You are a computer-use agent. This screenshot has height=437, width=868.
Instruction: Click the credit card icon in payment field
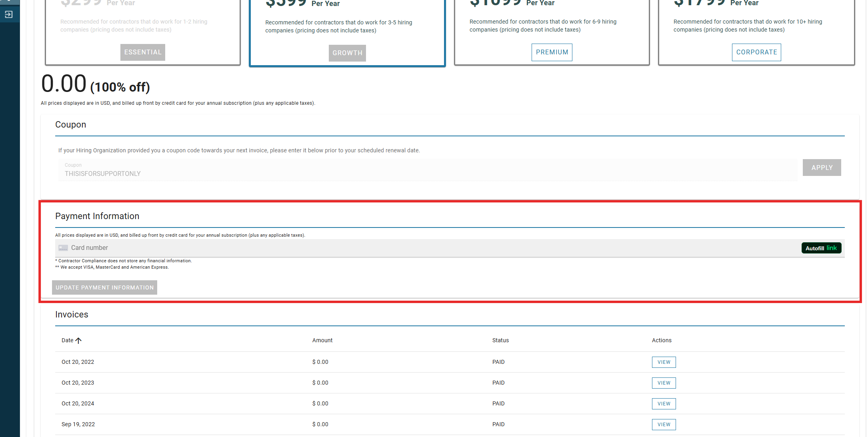63,248
